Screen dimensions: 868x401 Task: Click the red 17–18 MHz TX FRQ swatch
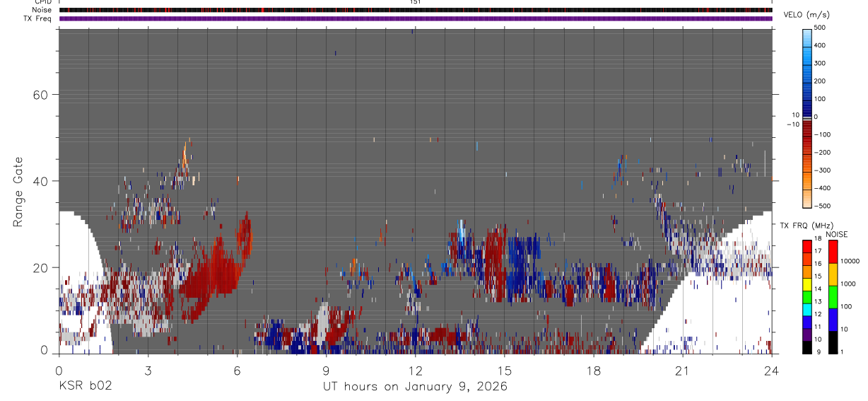click(x=807, y=247)
